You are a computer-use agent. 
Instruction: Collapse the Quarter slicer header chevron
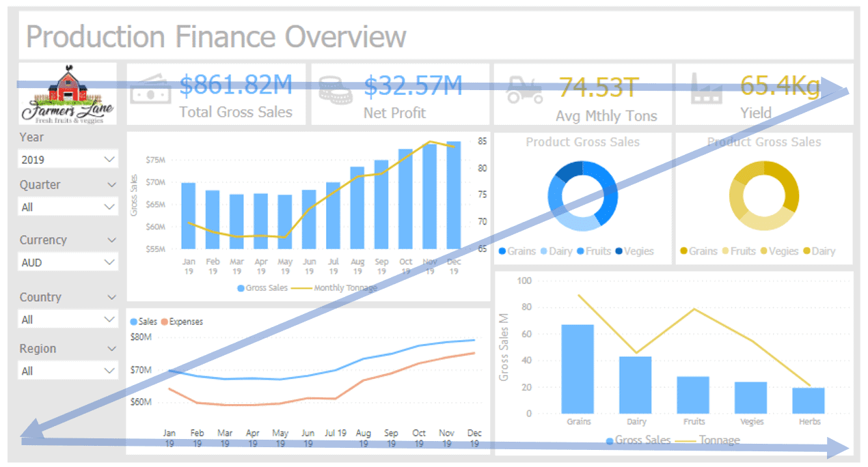click(111, 185)
